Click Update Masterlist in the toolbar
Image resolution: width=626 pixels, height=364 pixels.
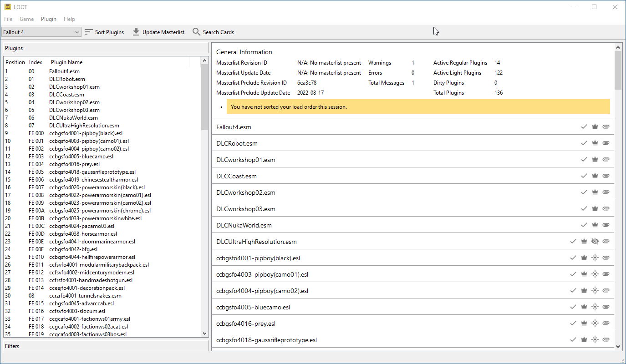pyautogui.click(x=158, y=32)
